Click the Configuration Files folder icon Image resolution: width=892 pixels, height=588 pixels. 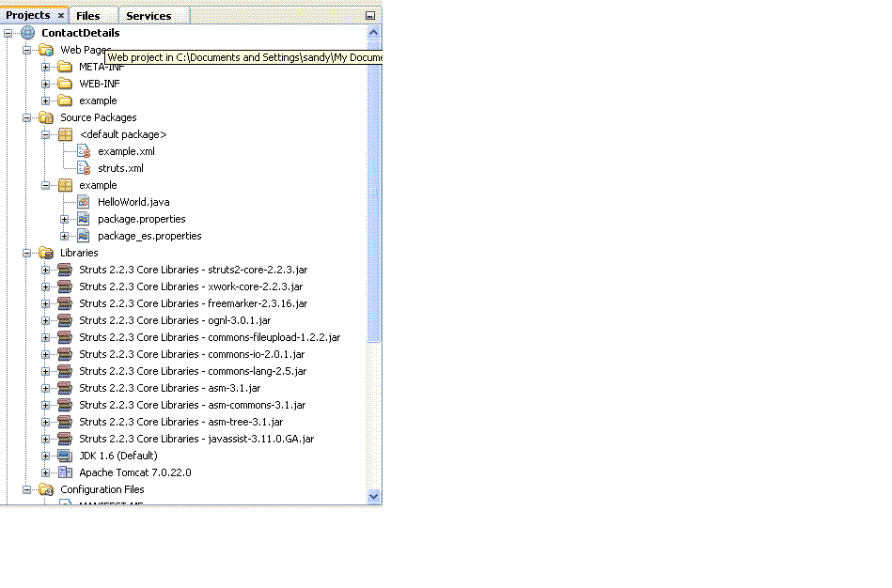(46, 489)
